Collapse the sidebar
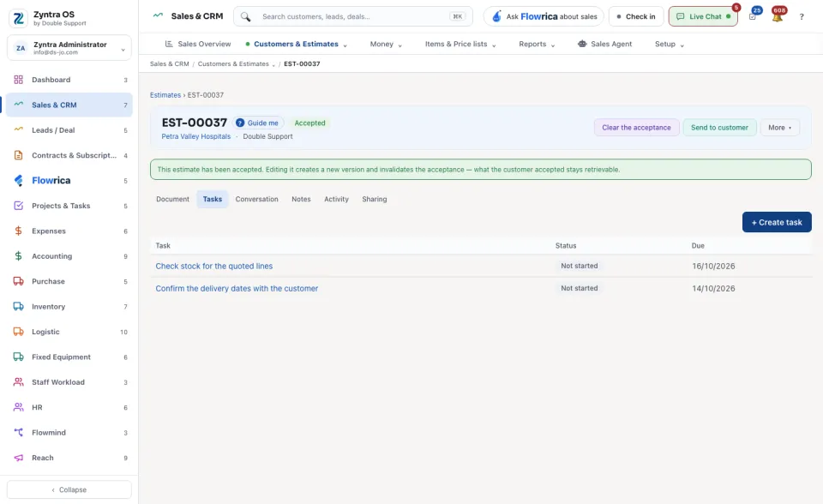Viewport: 823px width, 504px height. pyautogui.click(x=69, y=489)
